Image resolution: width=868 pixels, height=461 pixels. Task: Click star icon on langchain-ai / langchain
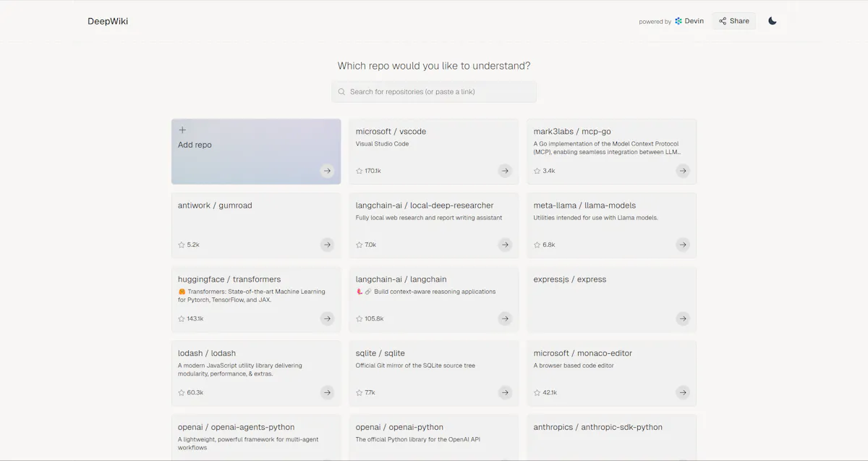[x=359, y=318]
